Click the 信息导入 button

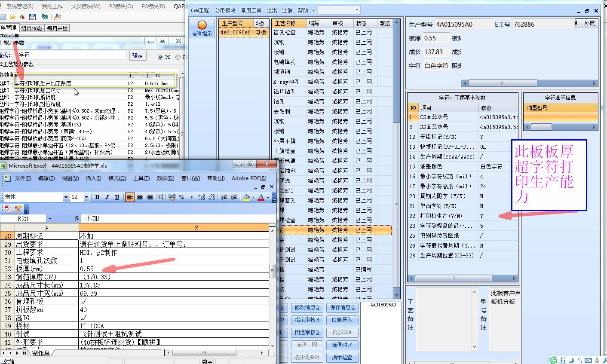pos(343,320)
